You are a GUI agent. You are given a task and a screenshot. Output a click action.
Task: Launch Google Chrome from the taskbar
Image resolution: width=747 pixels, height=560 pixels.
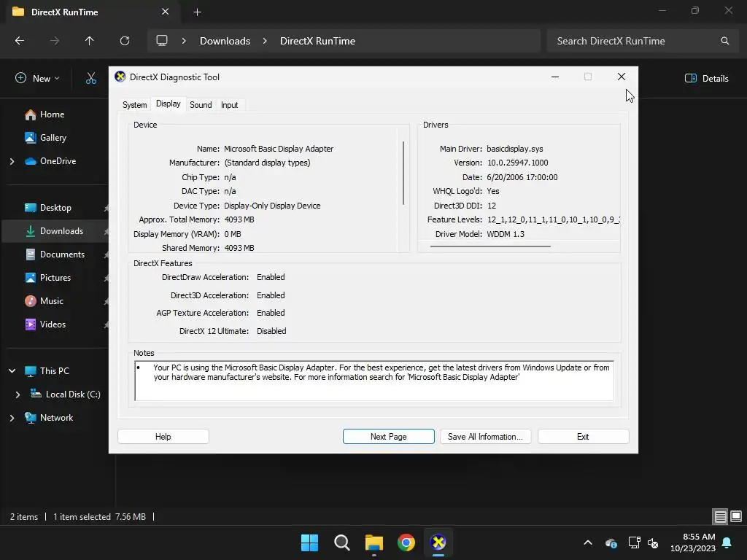point(406,542)
